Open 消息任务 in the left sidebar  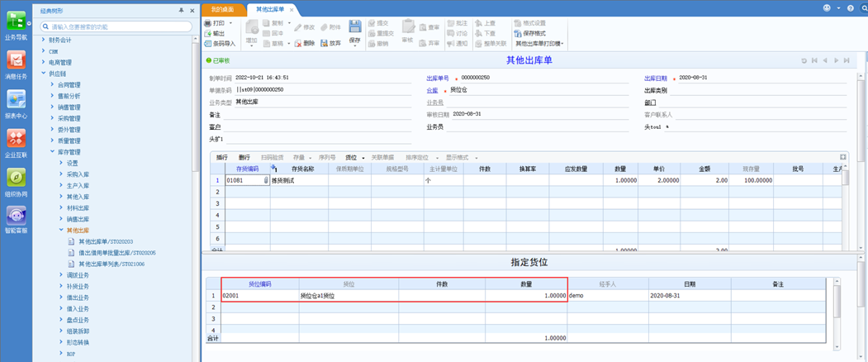[16, 64]
